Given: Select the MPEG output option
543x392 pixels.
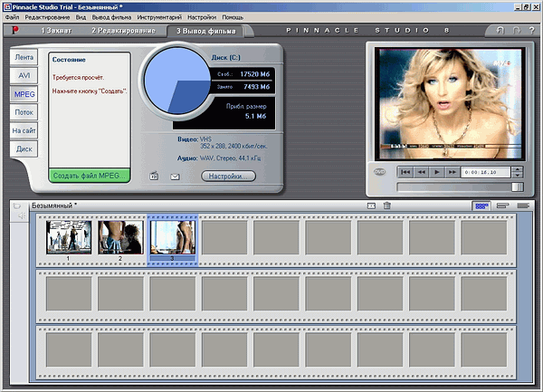Looking at the screenshot, I should click(x=24, y=94).
